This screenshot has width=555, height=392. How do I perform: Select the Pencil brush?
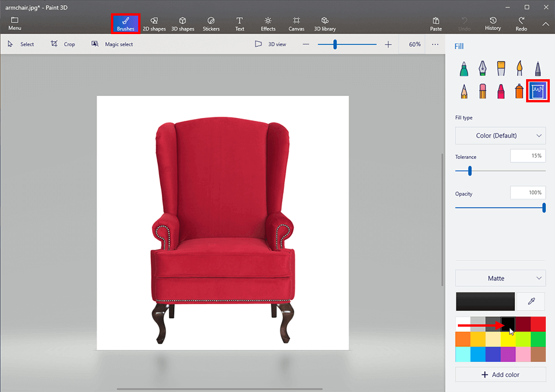coord(464,91)
